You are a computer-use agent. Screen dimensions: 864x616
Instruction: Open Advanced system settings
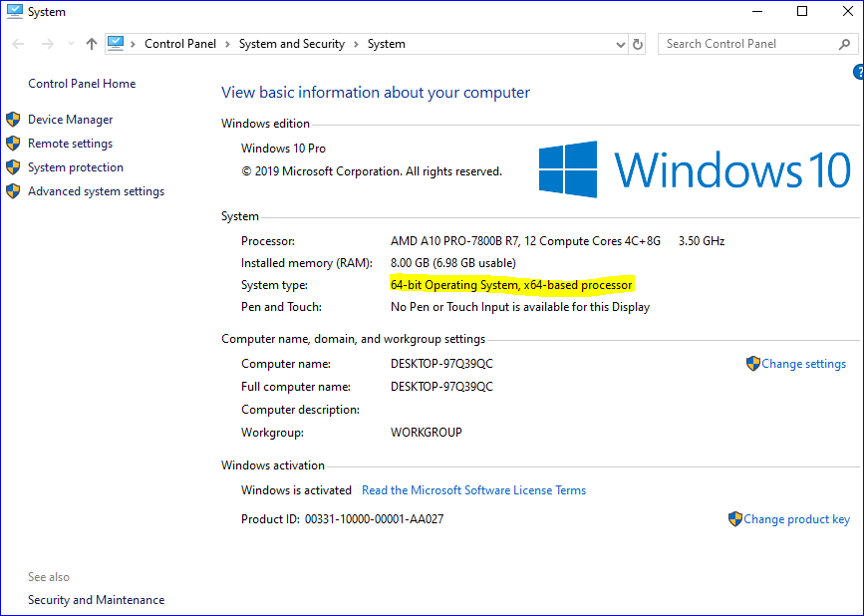(96, 191)
